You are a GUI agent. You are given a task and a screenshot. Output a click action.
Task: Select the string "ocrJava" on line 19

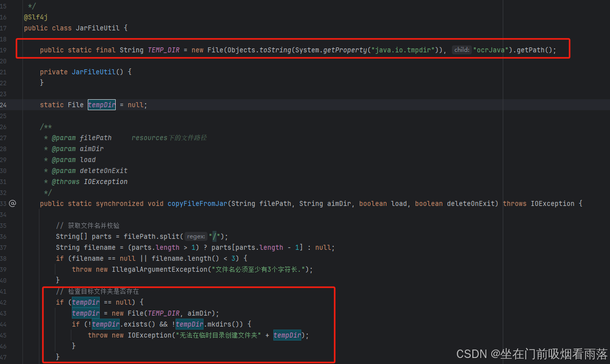(x=490, y=49)
